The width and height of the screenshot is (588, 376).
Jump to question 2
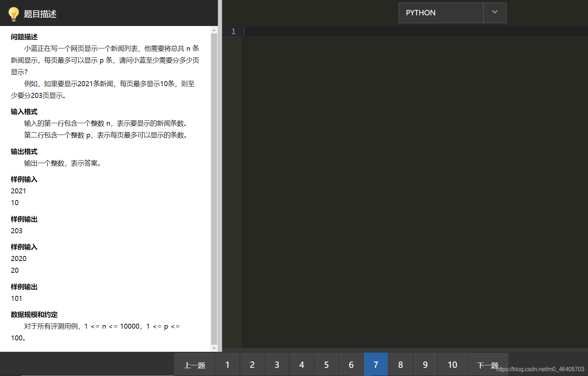click(x=252, y=365)
